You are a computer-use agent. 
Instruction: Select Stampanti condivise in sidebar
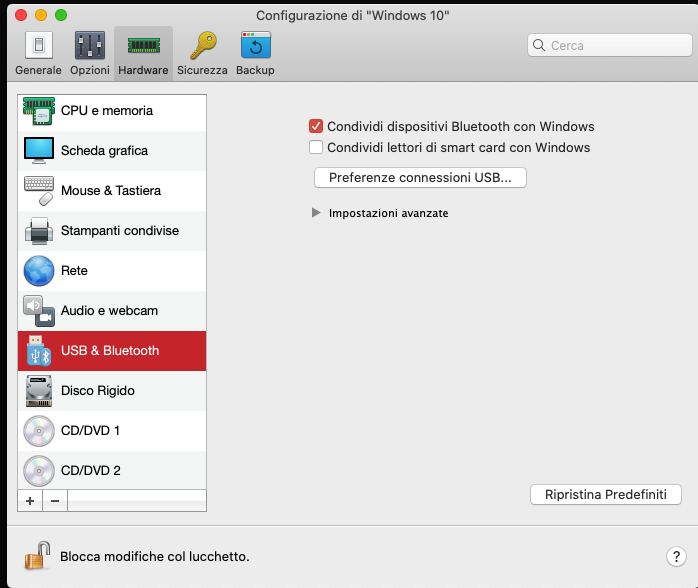click(x=112, y=231)
